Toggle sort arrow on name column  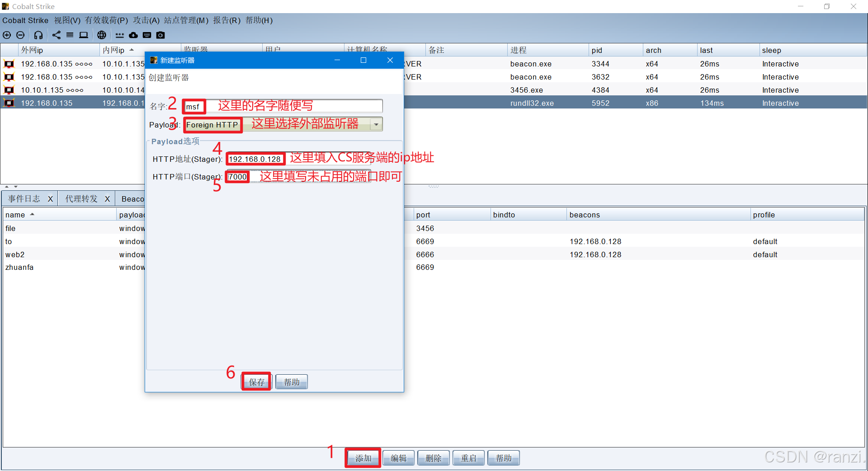tap(32, 214)
